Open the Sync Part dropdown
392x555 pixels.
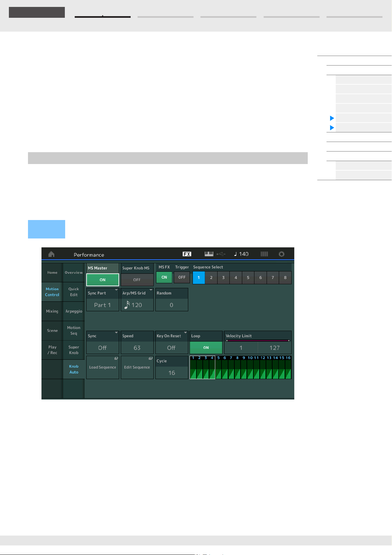click(x=103, y=300)
